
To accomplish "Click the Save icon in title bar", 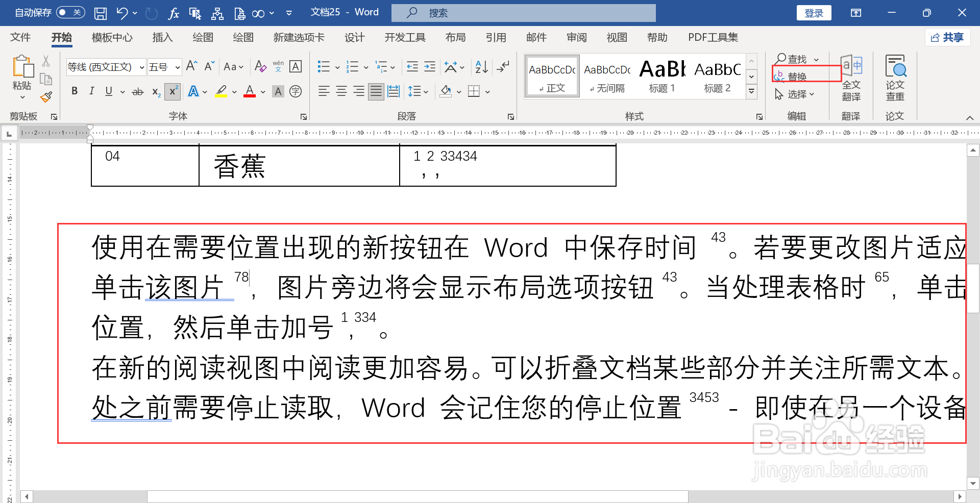I will 101,13.
